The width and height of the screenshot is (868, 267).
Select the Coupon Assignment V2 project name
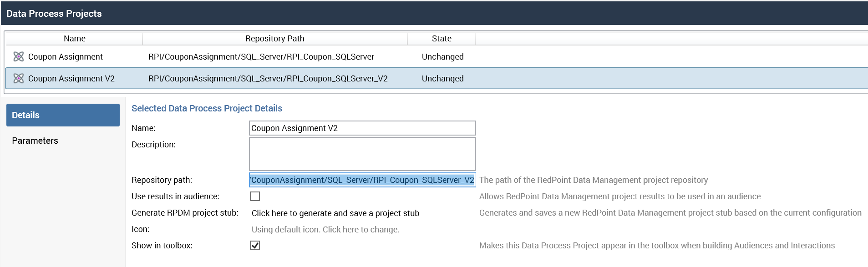(71, 78)
